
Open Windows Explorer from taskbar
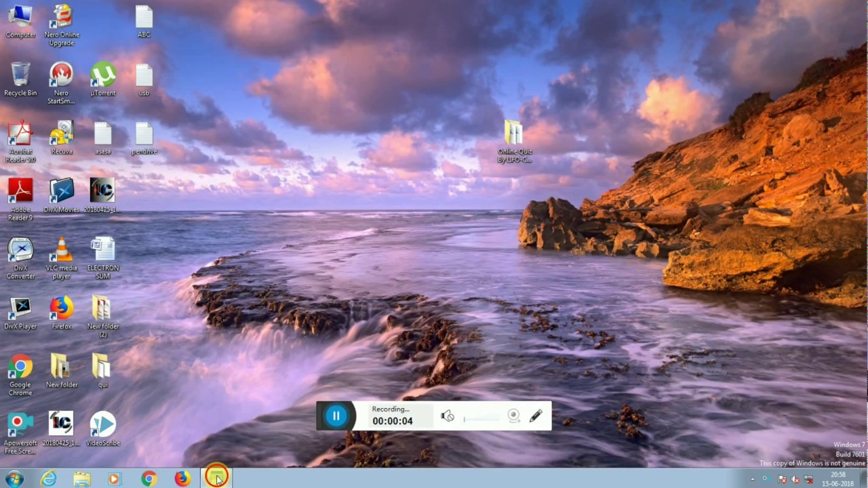pos(82,479)
